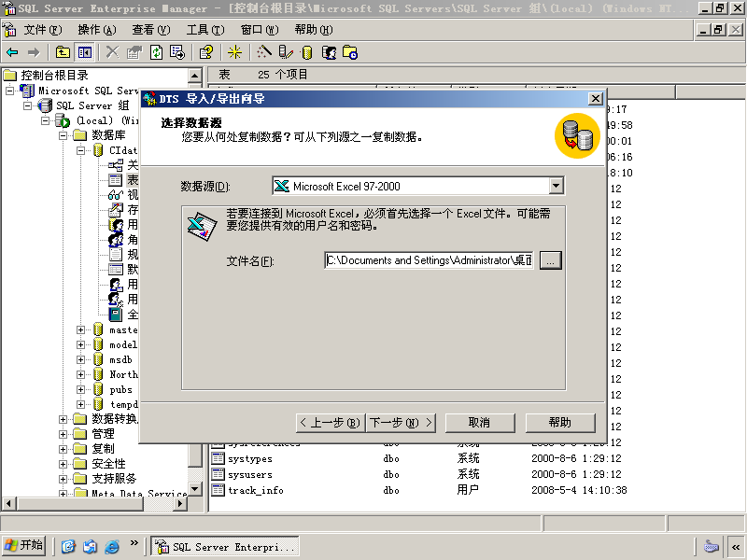
Task: Click the 上一步(B) back button
Action: (331, 423)
